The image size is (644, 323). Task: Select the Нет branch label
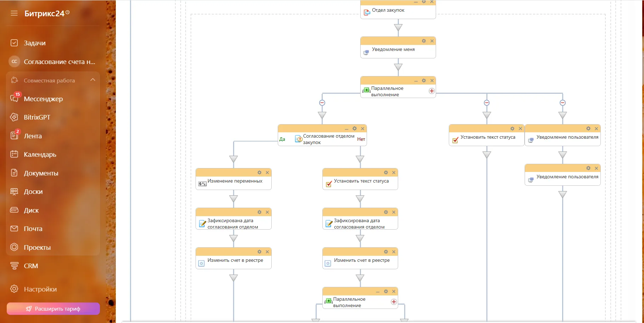click(361, 139)
